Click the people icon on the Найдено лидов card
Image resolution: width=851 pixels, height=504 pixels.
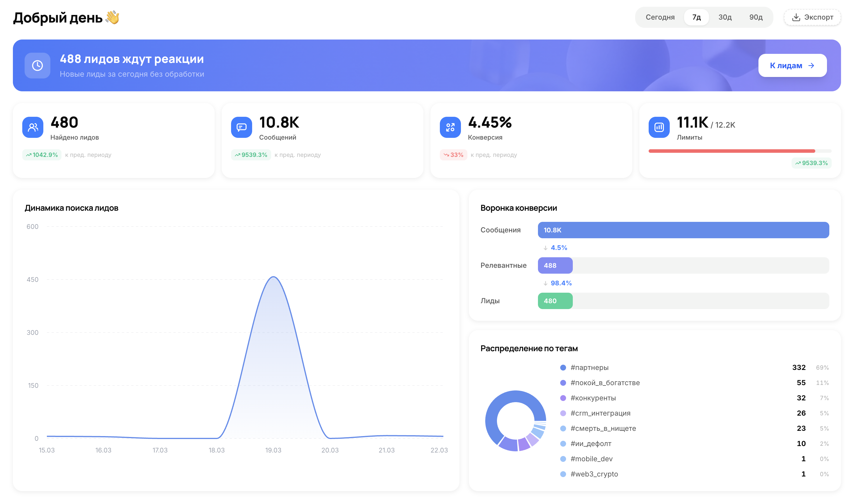point(33,127)
